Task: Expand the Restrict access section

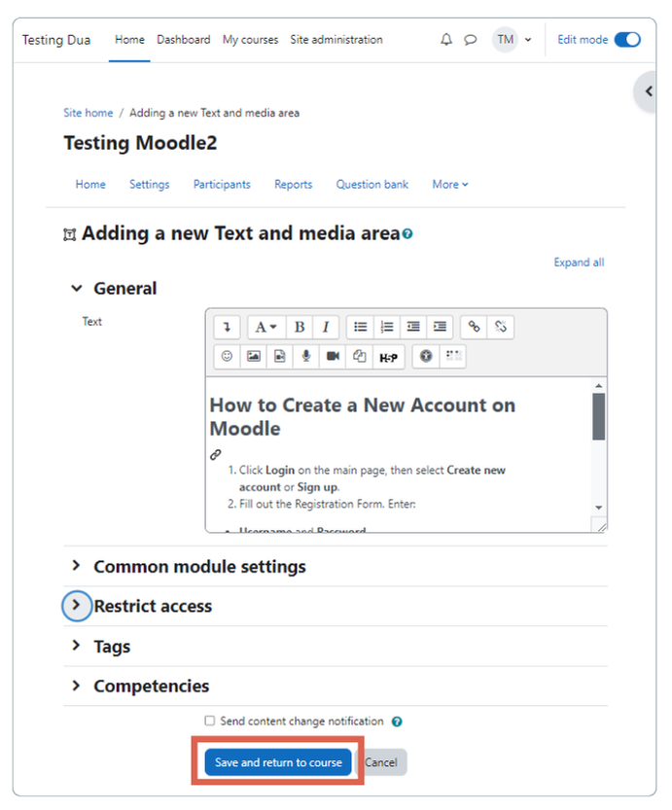Action: (x=77, y=606)
